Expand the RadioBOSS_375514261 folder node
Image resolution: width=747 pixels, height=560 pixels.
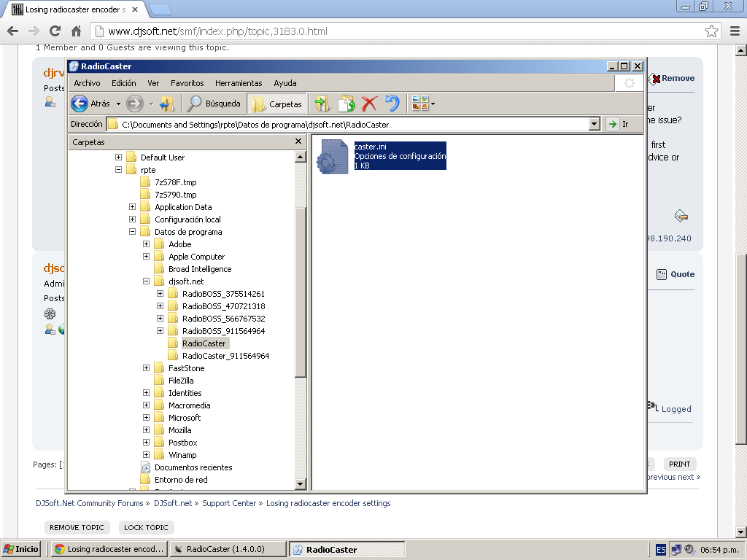160,294
